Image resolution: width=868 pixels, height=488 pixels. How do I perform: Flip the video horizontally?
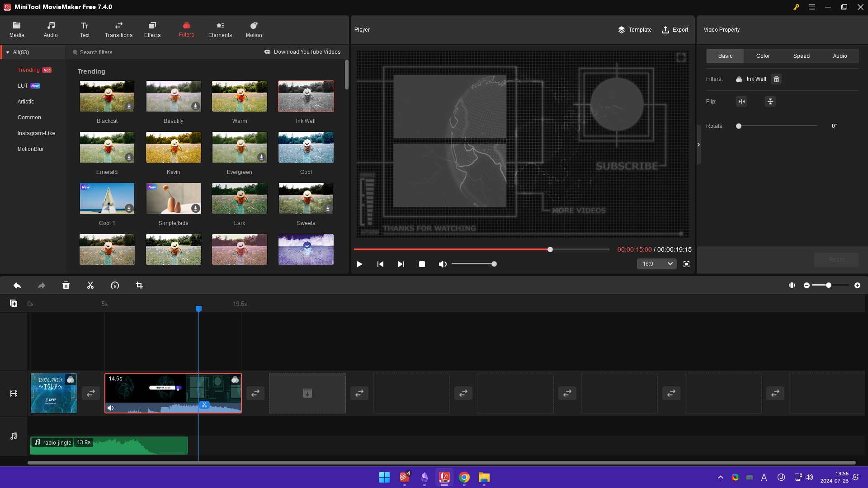(741, 102)
